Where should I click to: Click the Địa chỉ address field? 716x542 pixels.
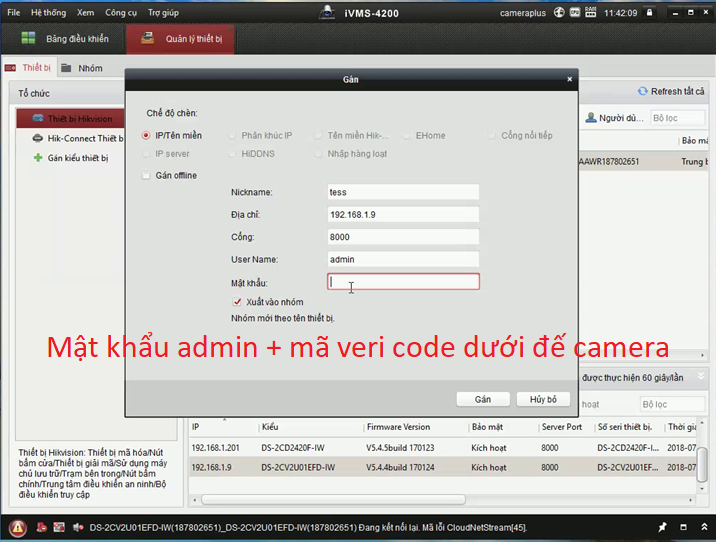pos(403,214)
